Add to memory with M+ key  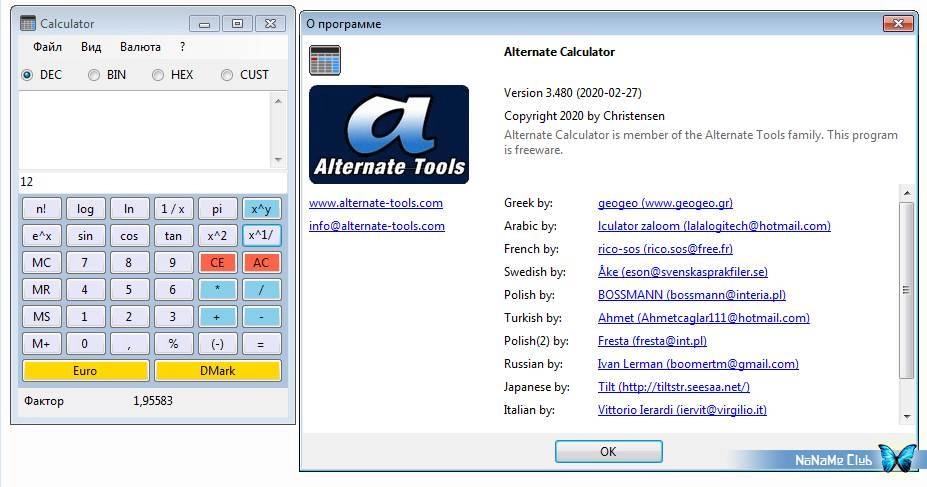41,343
